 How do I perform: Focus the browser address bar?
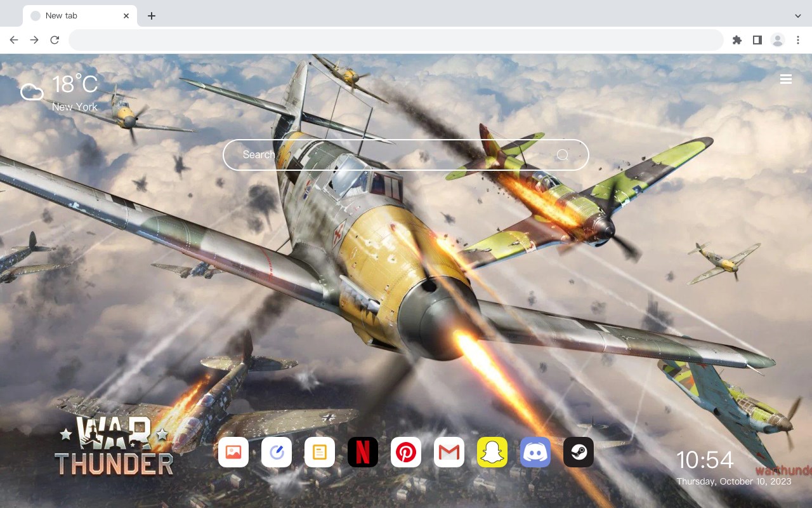[396, 40]
